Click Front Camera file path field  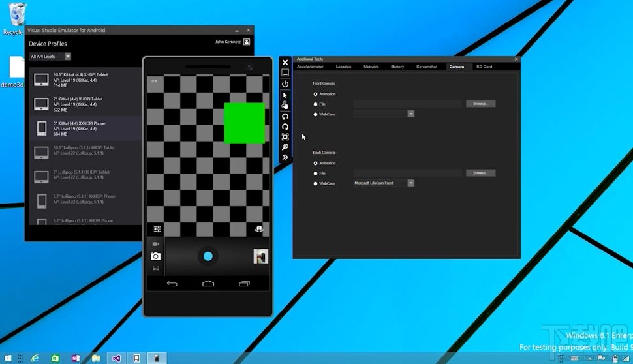click(x=408, y=104)
